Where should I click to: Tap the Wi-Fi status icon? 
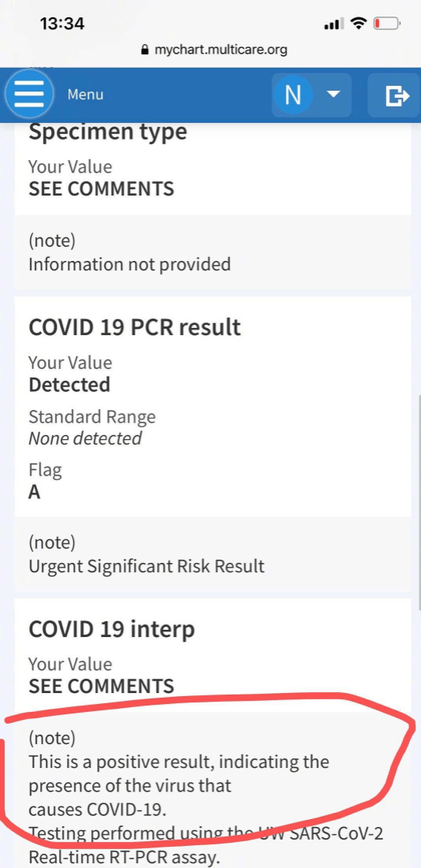(359, 23)
